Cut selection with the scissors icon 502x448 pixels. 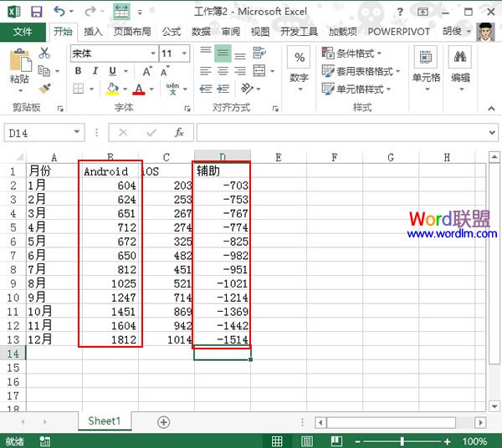click(x=44, y=53)
